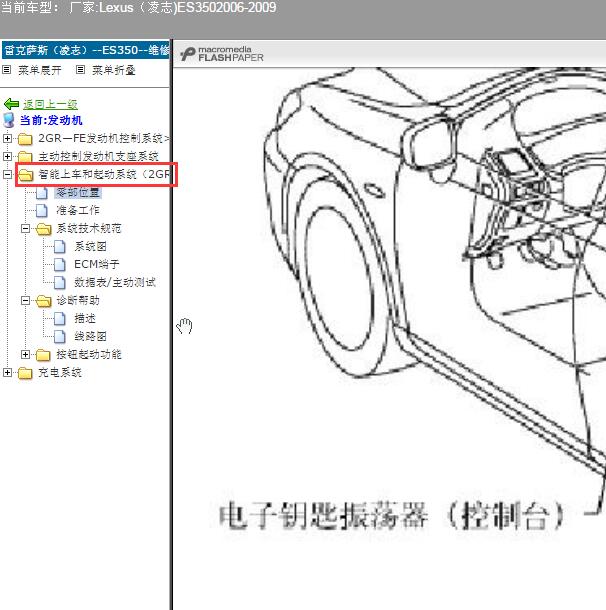Click the 菜单折叠 list icon
The image size is (606, 610).
(80, 70)
